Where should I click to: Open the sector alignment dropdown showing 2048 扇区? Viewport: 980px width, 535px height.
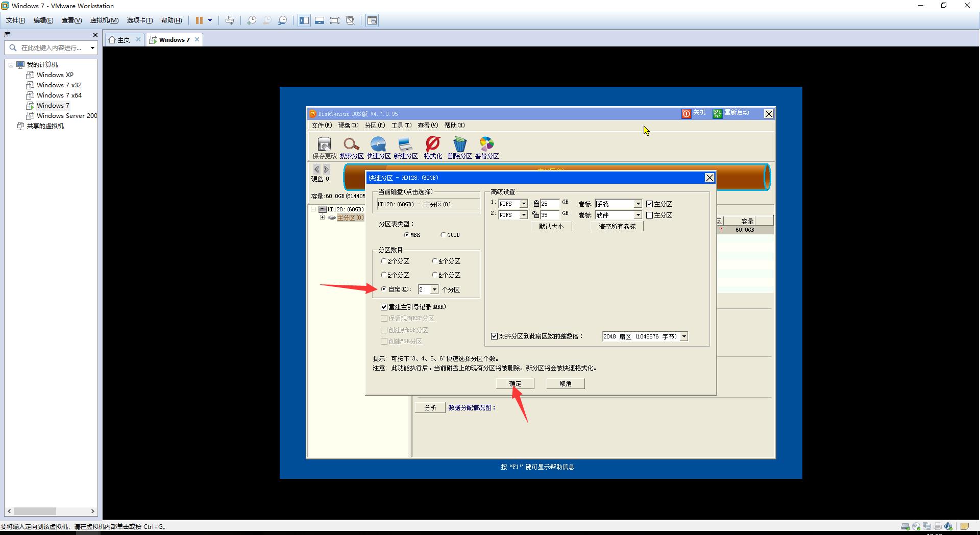pyautogui.click(x=684, y=336)
